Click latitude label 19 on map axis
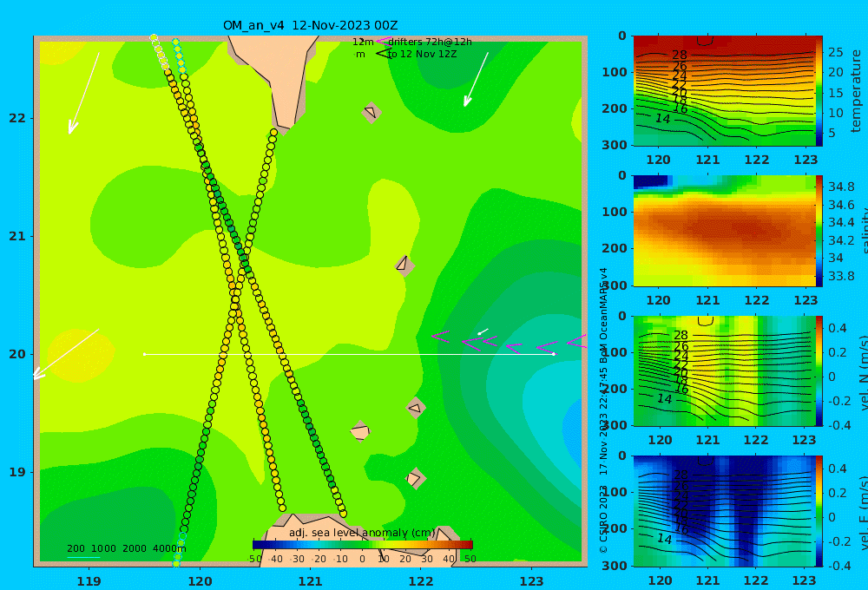The image size is (868, 590). [17, 472]
